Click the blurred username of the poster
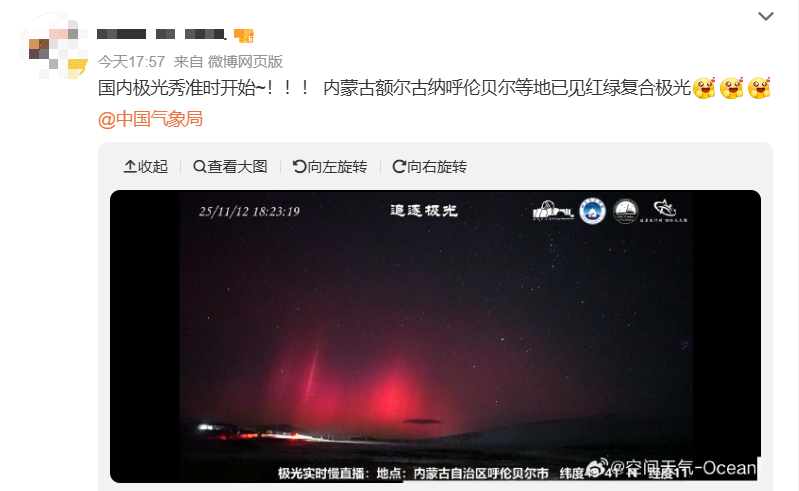The height and width of the screenshot is (491, 799). click(x=162, y=34)
